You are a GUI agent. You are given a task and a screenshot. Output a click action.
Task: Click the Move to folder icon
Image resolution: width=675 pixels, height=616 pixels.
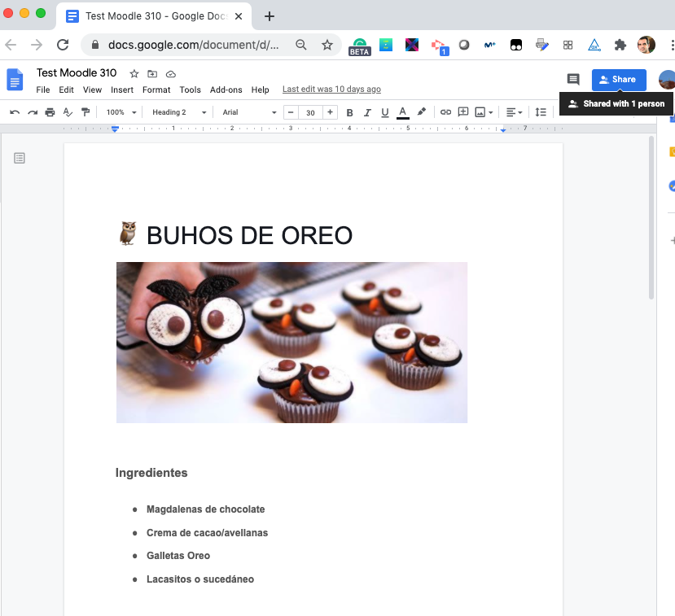click(x=152, y=74)
